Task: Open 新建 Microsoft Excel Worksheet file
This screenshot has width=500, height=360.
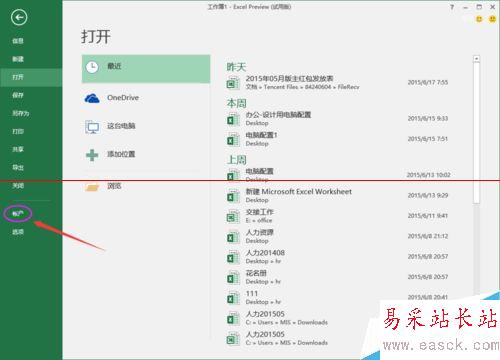Action: [x=299, y=192]
